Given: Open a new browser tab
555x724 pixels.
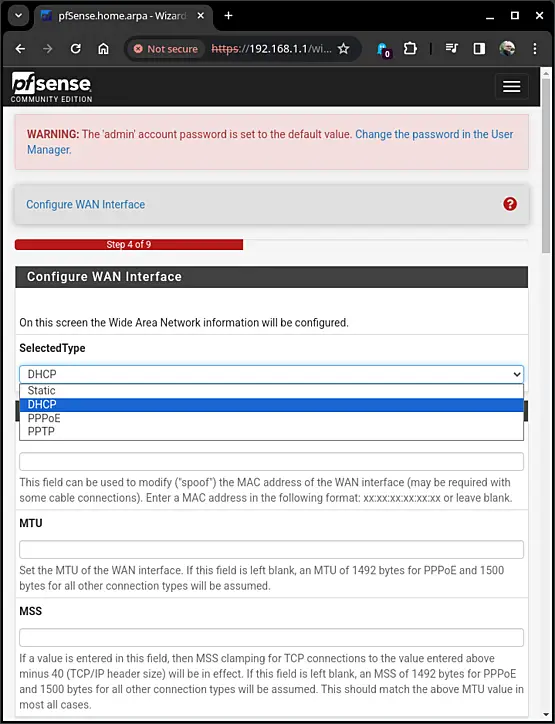Looking at the screenshot, I should pos(228,16).
